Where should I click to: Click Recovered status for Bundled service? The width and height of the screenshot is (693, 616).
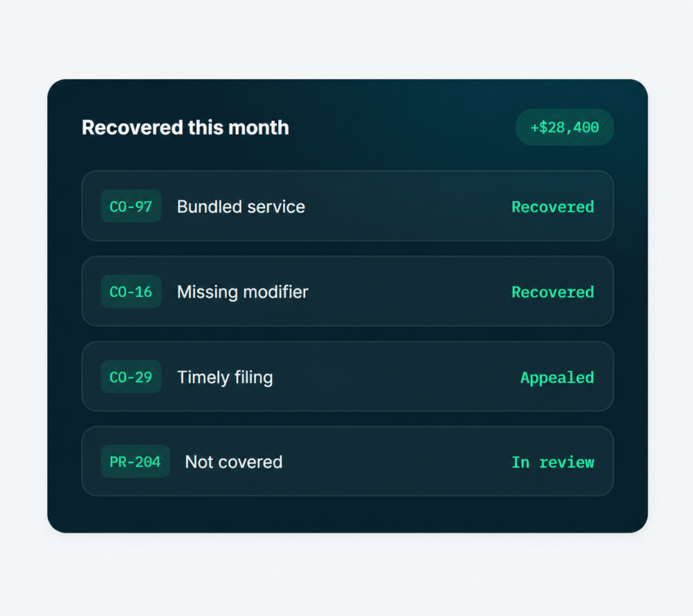click(552, 206)
